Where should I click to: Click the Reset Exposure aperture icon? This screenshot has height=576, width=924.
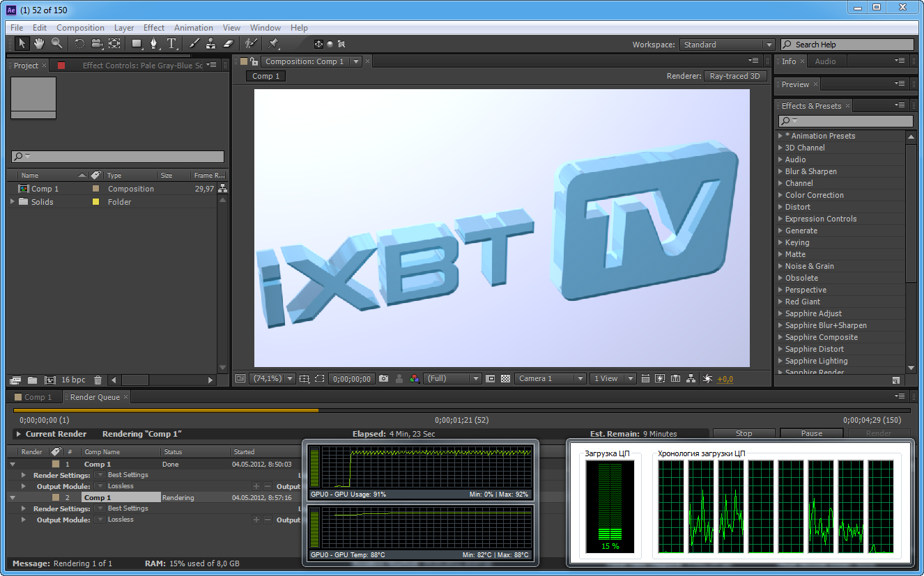[x=707, y=379]
